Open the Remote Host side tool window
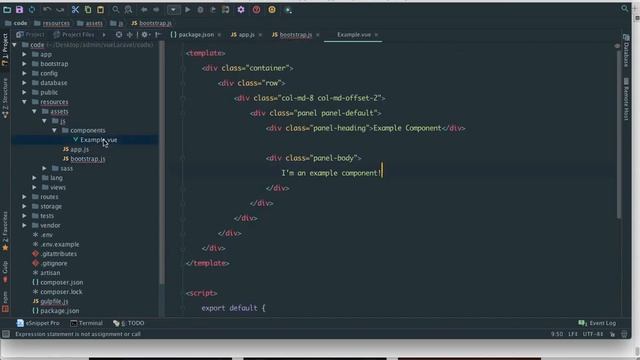The height and width of the screenshot is (360, 640). (626, 99)
